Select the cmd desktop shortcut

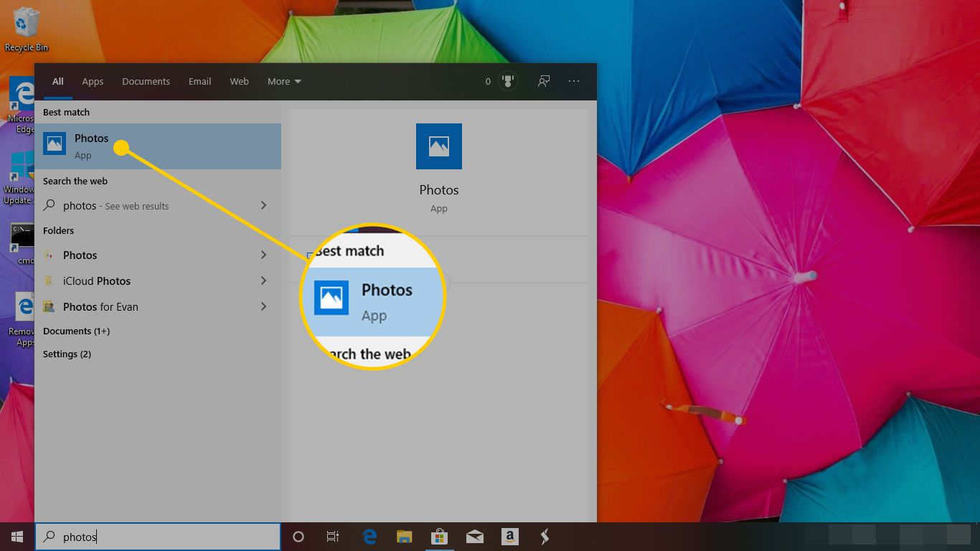[22, 244]
